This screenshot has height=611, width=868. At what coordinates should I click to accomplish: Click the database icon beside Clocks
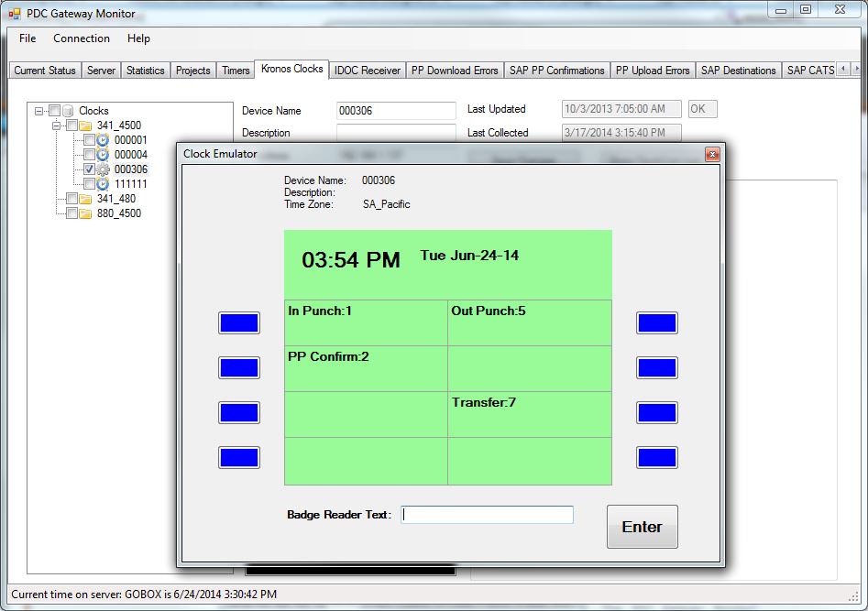[x=68, y=111]
